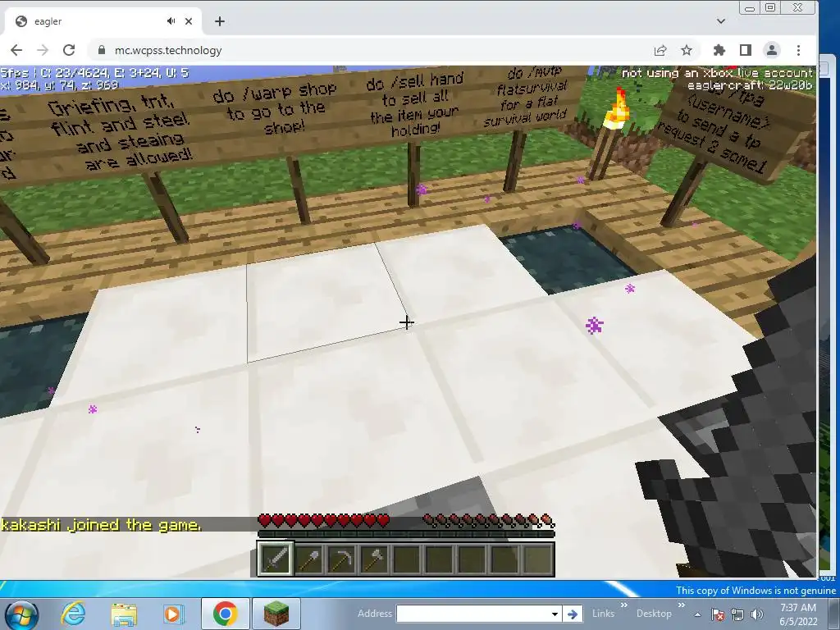Viewport: 840px width, 630px height.
Task: Expand the tab search chevron
Action: [721, 21]
